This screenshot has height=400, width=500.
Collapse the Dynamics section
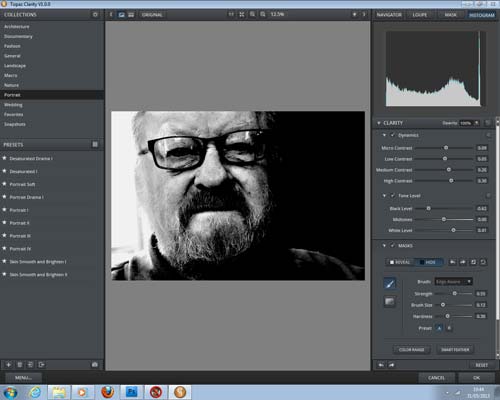pos(384,135)
